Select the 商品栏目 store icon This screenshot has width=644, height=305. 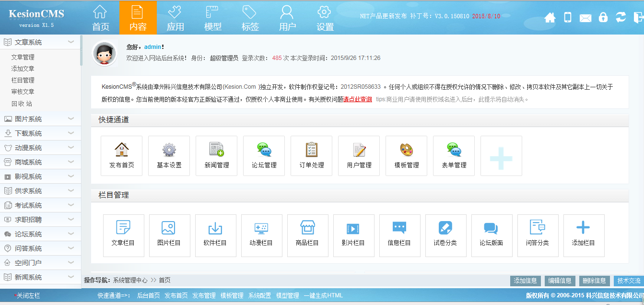click(x=308, y=235)
